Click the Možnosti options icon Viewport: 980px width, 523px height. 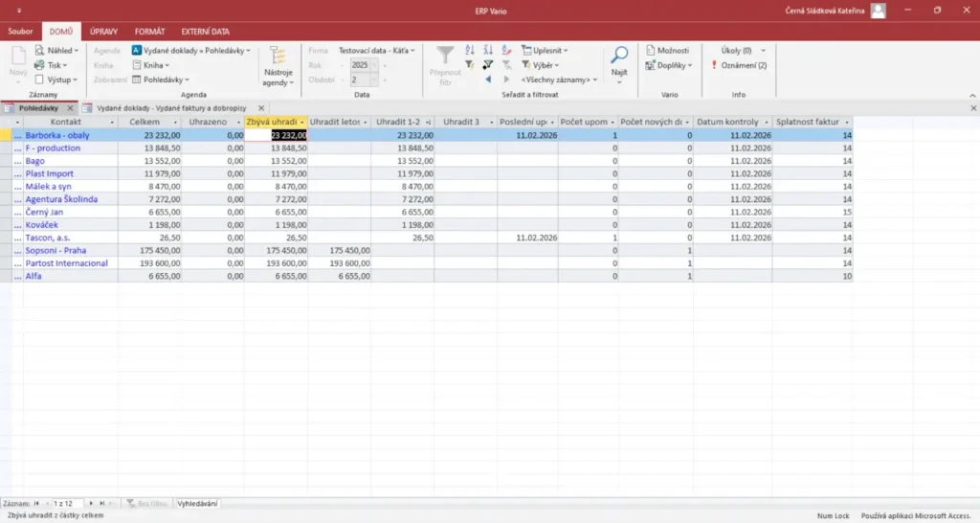pyautogui.click(x=650, y=50)
